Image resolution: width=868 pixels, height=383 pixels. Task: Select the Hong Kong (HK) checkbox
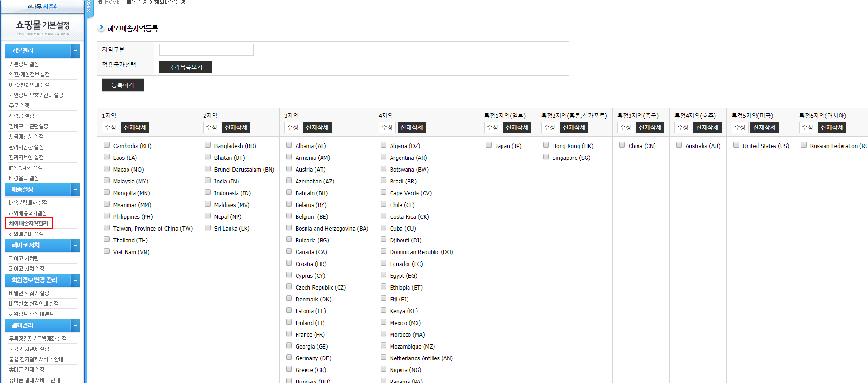tap(546, 145)
